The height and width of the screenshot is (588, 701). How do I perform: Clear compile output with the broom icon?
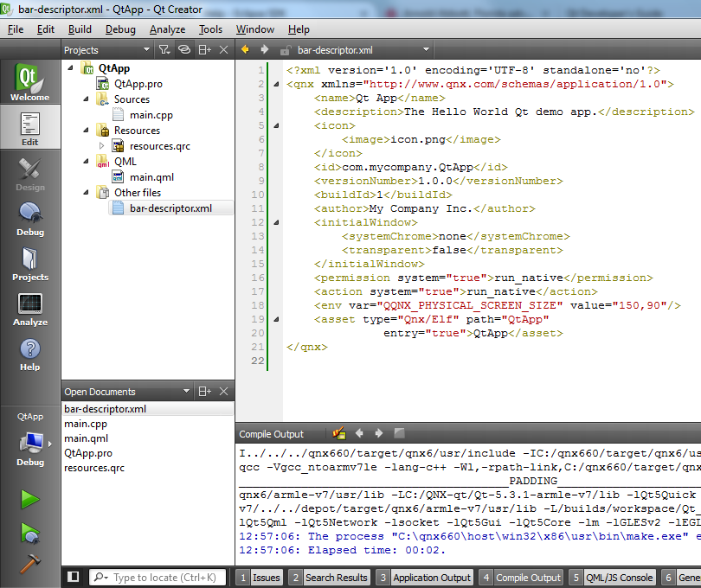pos(339,433)
